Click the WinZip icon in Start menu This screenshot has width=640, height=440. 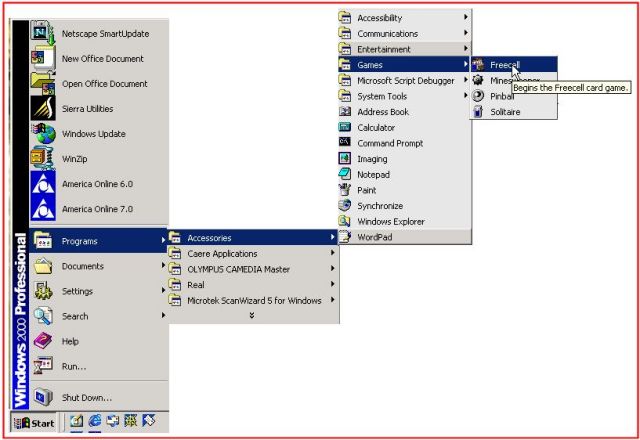[x=43, y=158]
